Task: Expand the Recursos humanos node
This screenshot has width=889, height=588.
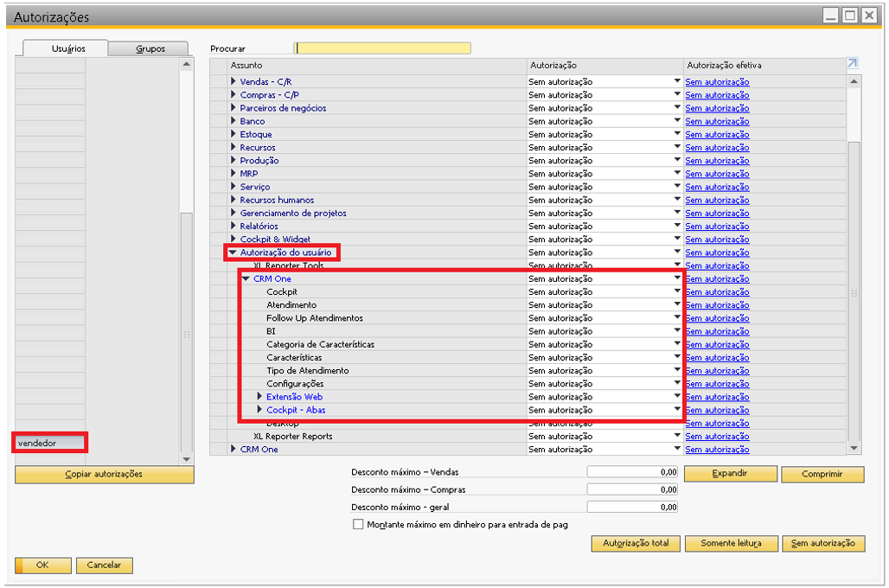Action: tap(233, 200)
